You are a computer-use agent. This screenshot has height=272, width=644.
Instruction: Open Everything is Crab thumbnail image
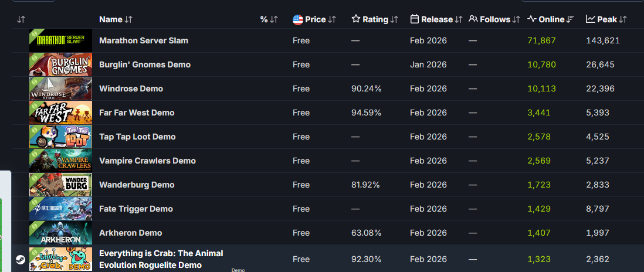tap(61, 259)
